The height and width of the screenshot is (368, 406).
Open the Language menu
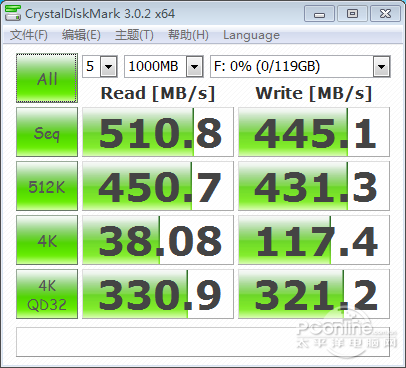click(251, 35)
